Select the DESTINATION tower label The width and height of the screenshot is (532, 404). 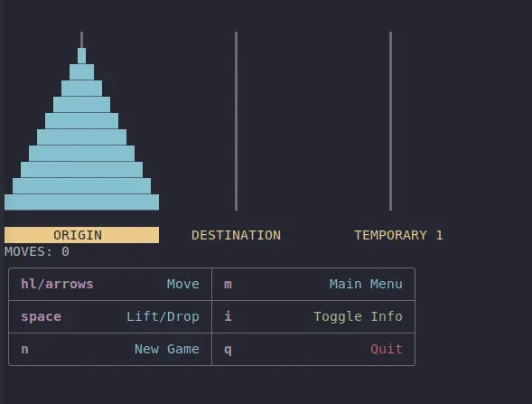236,235
